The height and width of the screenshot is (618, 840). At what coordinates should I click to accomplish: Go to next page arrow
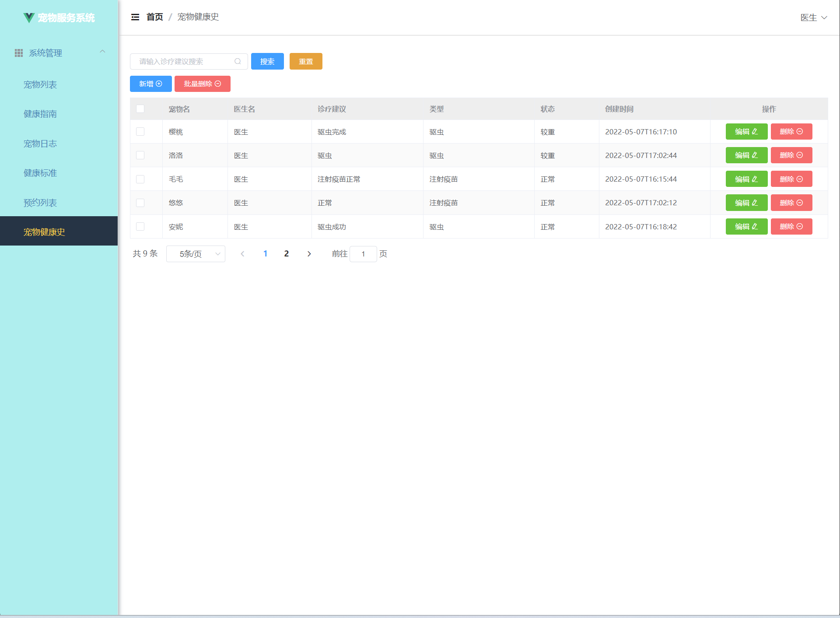click(x=309, y=254)
